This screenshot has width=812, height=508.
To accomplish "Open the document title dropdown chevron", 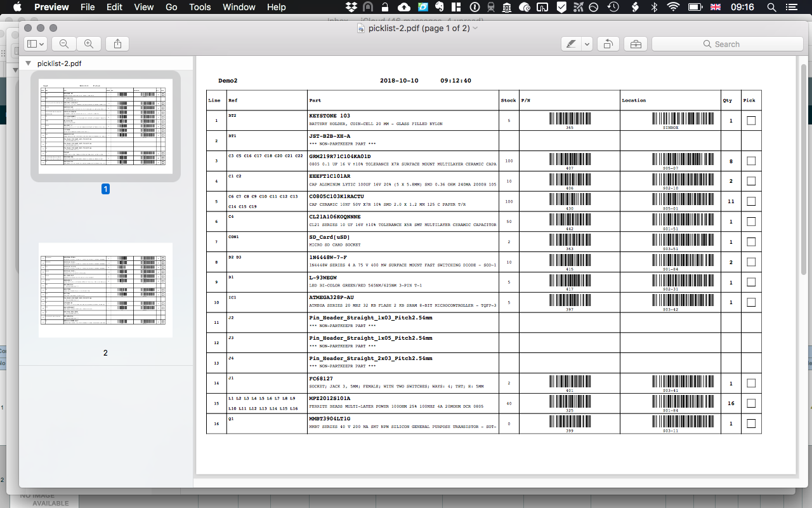I will (x=476, y=28).
